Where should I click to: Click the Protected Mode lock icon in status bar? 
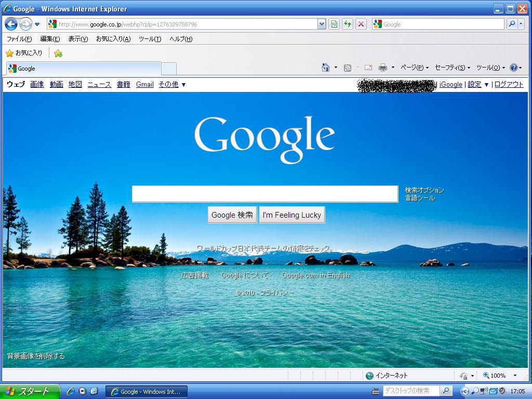pos(464,376)
